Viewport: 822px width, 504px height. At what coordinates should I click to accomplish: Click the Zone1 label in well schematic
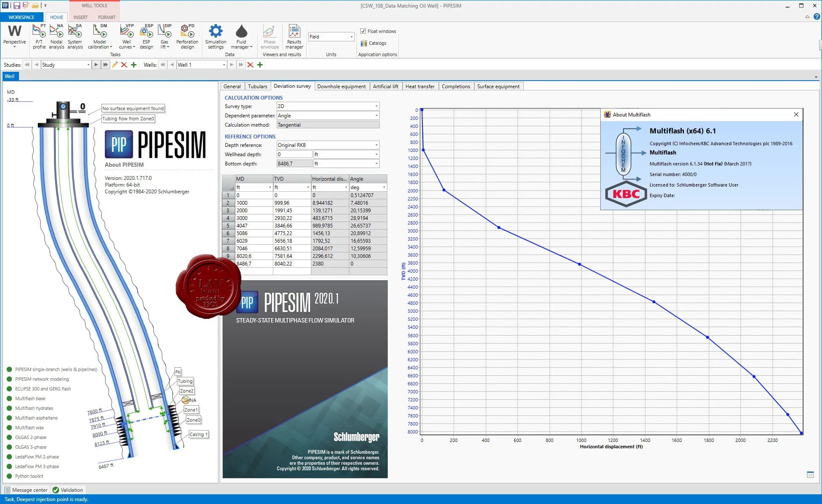(x=191, y=410)
